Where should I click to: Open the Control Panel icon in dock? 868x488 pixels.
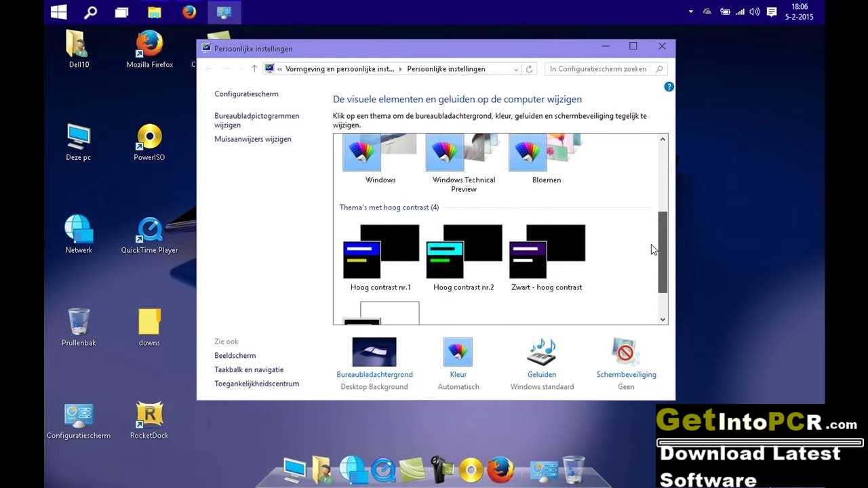tap(544, 470)
